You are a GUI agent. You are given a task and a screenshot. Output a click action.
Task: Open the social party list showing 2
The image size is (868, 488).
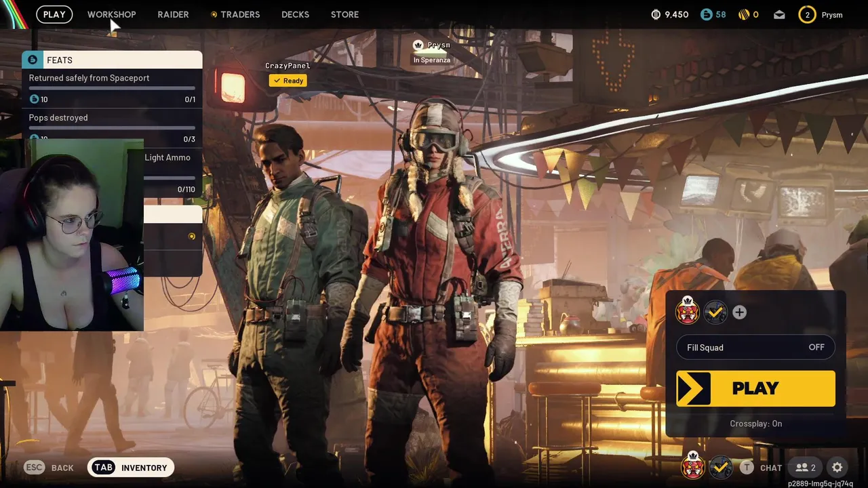tap(806, 467)
